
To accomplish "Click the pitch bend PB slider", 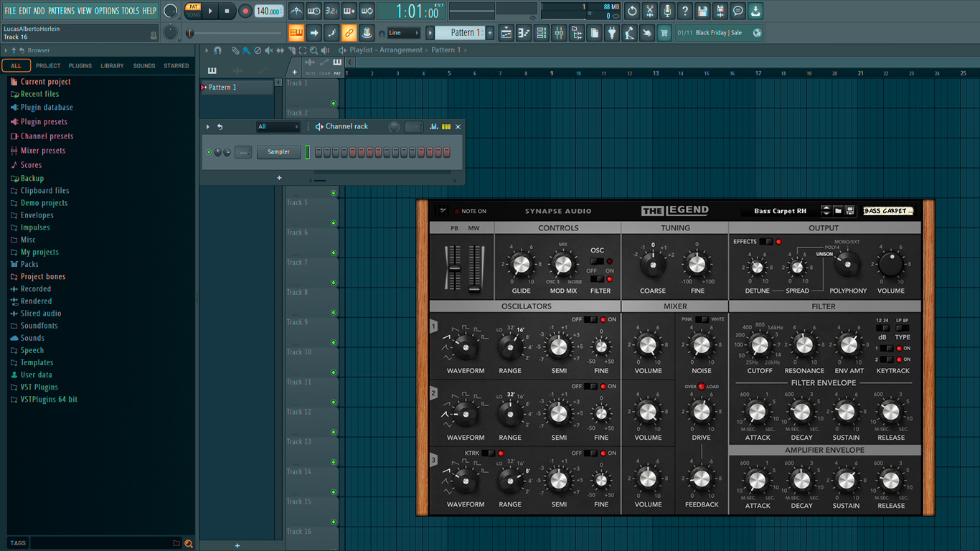I will 453,268.
